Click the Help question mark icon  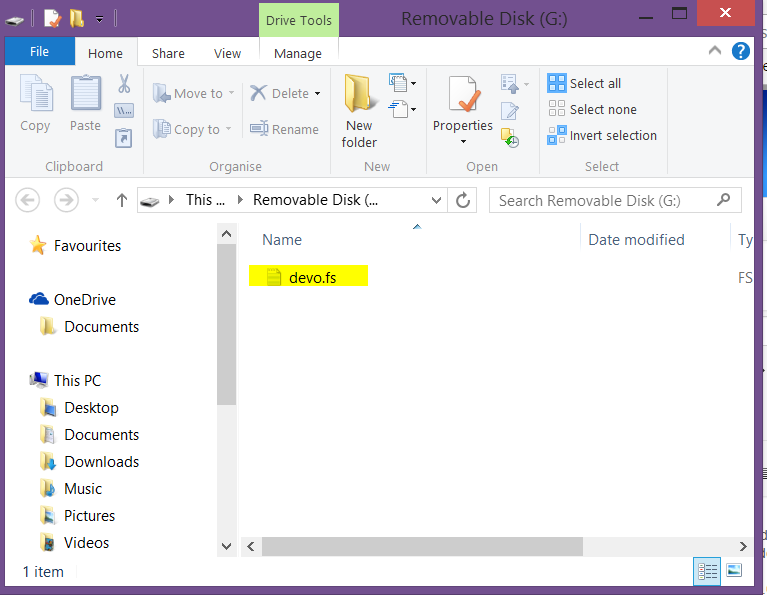(741, 51)
